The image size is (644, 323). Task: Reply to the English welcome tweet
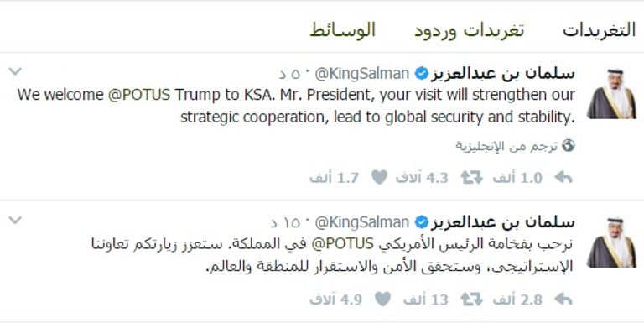[x=563, y=177]
